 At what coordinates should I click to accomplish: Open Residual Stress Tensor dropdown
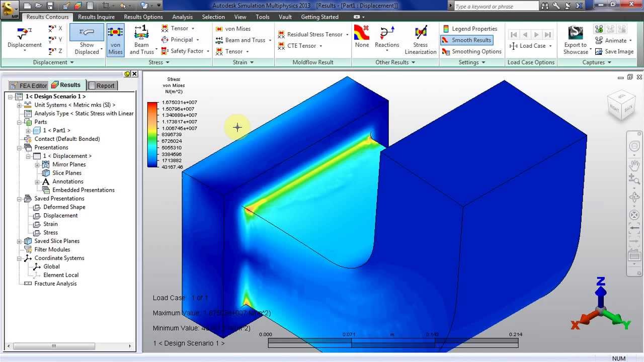313,35
